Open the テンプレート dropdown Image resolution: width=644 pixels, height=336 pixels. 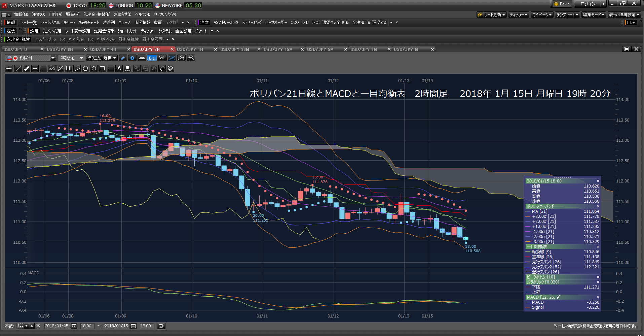[567, 15]
